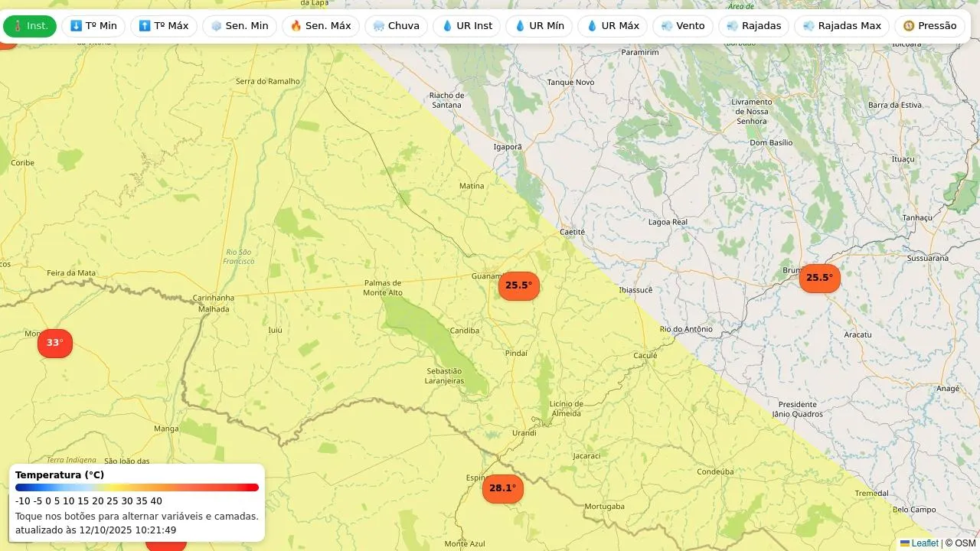Open the 33° station marker
The image size is (980, 551).
pos(54,343)
